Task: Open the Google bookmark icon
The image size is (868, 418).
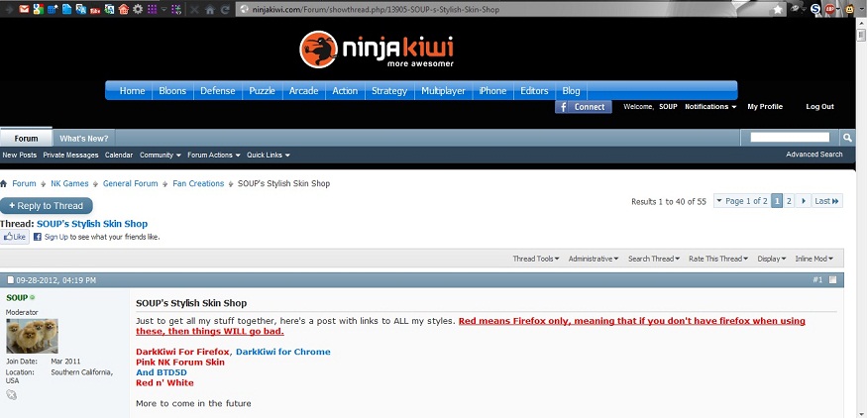Action: tap(39, 9)
